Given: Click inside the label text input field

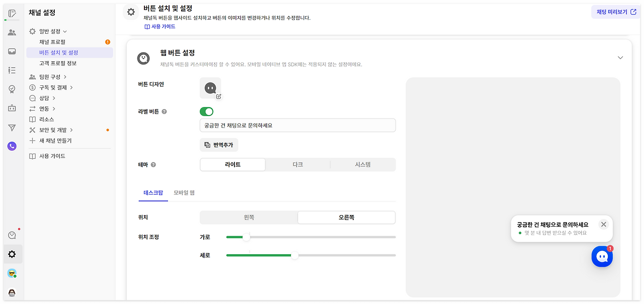Looking at the screenshot, I should (297, 125).
